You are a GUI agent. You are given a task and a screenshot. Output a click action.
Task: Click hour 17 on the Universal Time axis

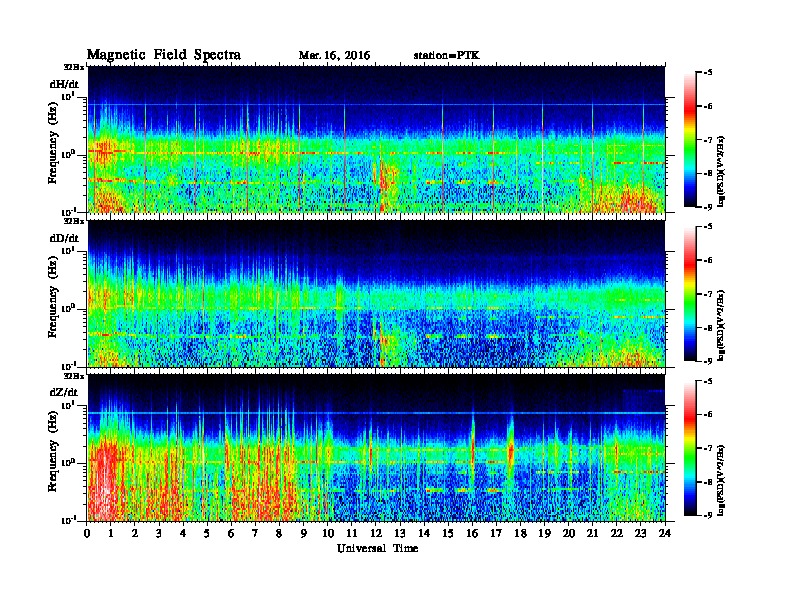[x=497, y=534]
